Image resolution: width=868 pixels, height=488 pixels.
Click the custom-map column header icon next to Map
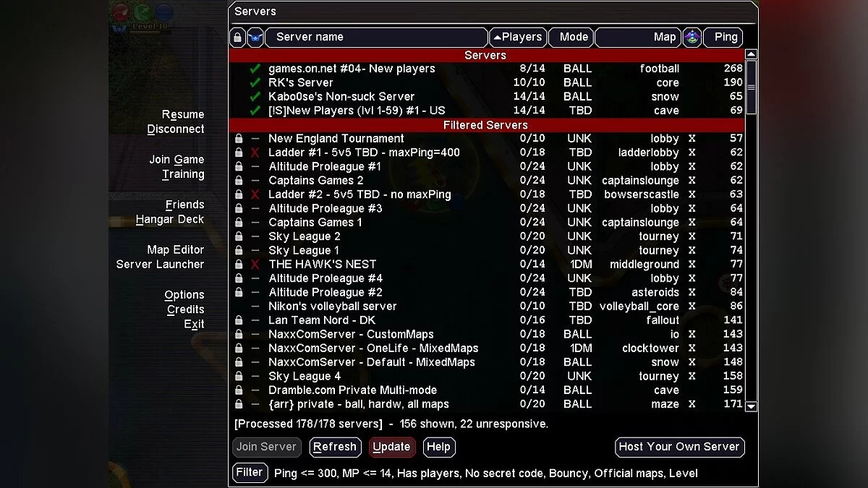pyautogui.click(x=692, y=38)
